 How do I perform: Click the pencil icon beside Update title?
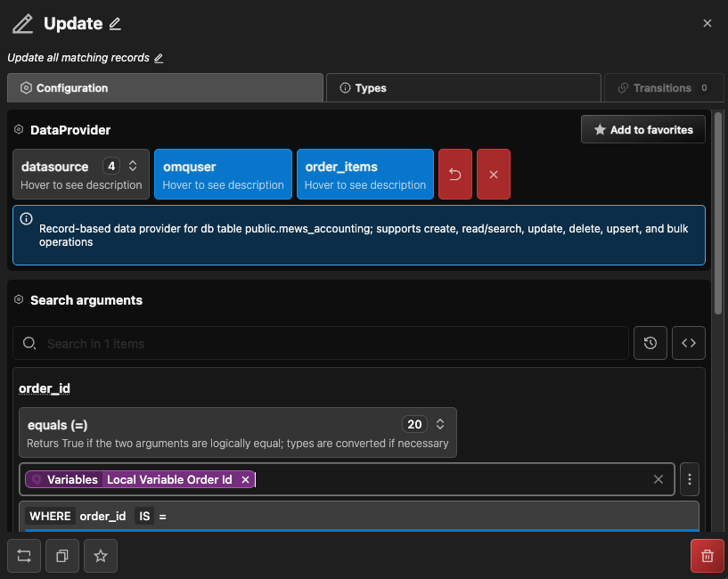(115, 23)
